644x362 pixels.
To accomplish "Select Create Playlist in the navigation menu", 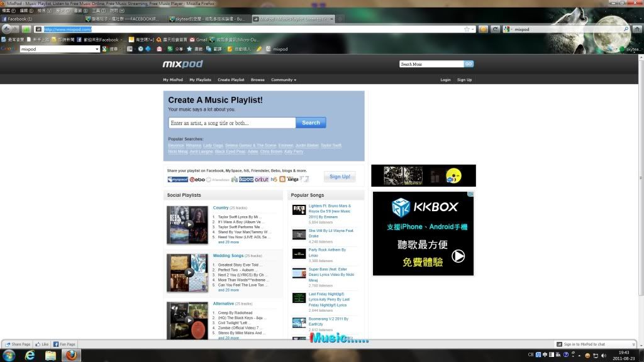I will click(231, 80).
